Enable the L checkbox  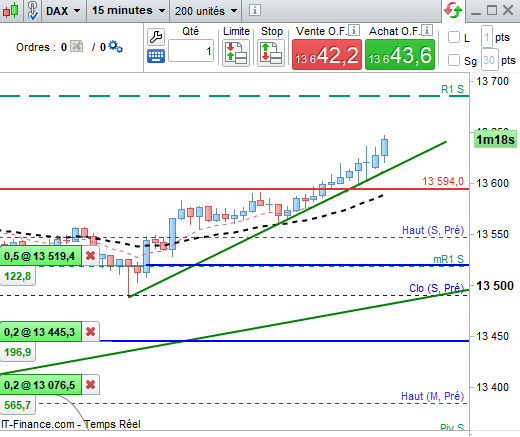[454, 37]
